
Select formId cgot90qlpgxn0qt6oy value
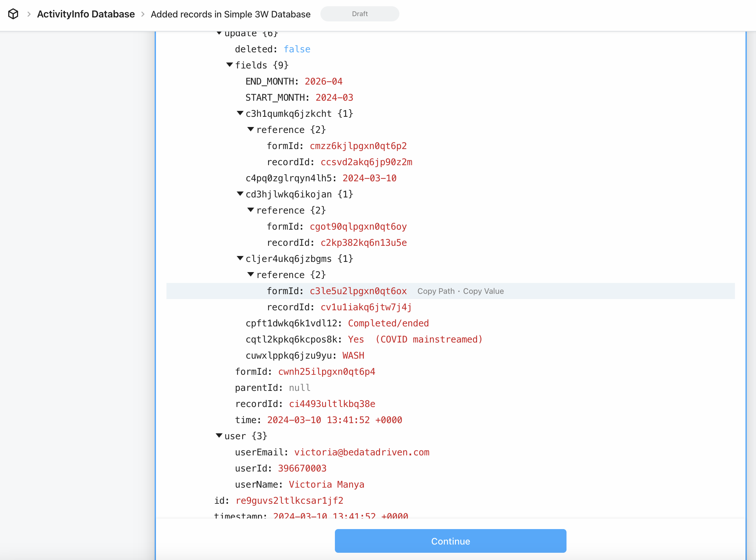point(358,227)
